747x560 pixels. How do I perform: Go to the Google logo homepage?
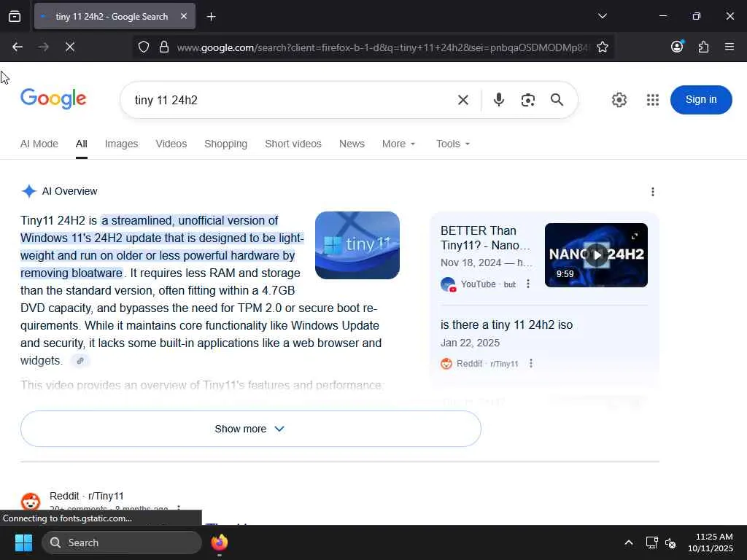pyautogui.click(x=53, y=98)
